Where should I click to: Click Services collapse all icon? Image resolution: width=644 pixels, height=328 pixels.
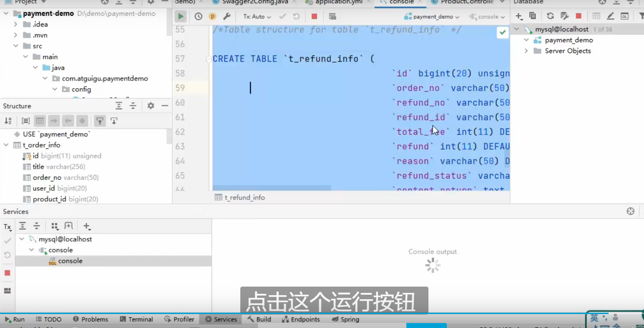36,226
